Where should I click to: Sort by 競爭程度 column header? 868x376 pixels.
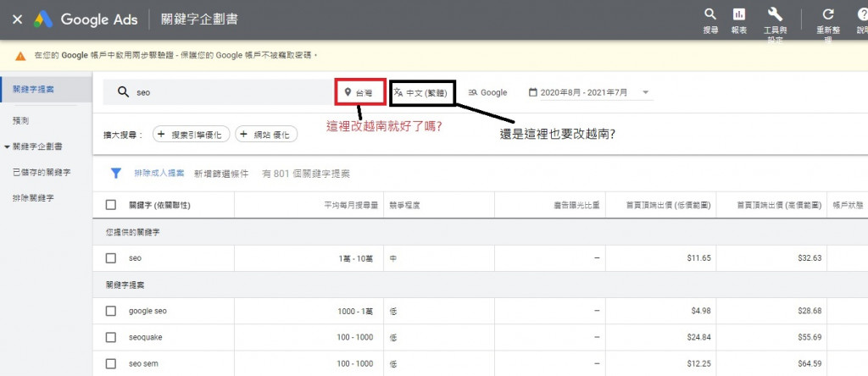pyautogui.click(x=404, y=205)
